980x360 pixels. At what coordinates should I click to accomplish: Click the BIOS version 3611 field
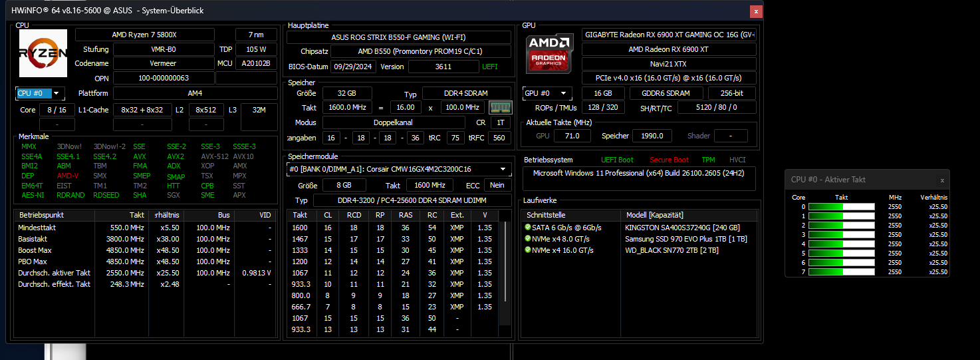tap(443, 67)
